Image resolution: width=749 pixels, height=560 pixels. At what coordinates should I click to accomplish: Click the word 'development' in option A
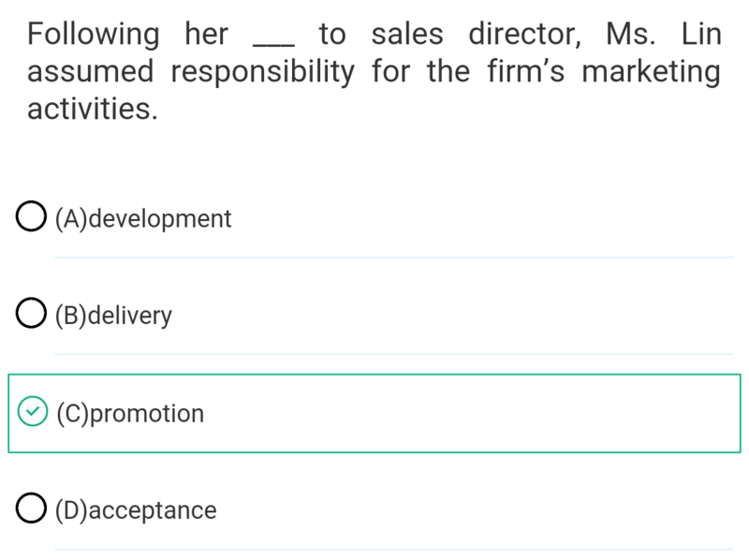160,219
